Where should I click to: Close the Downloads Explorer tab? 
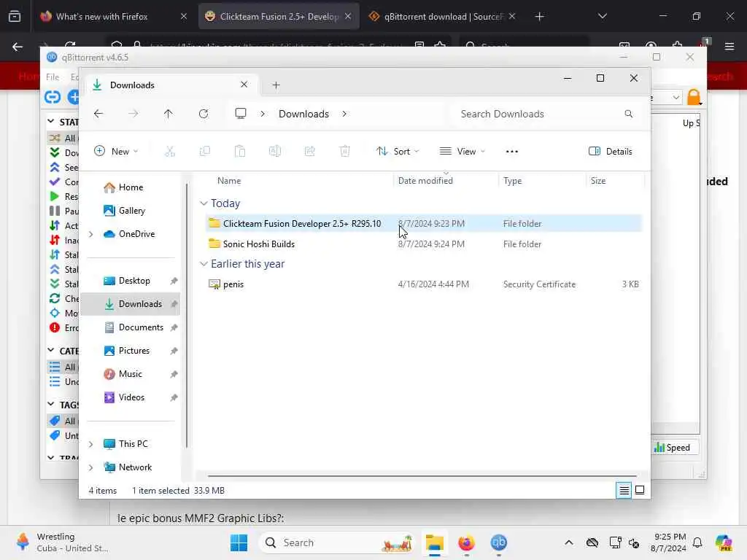pos(244,85)
